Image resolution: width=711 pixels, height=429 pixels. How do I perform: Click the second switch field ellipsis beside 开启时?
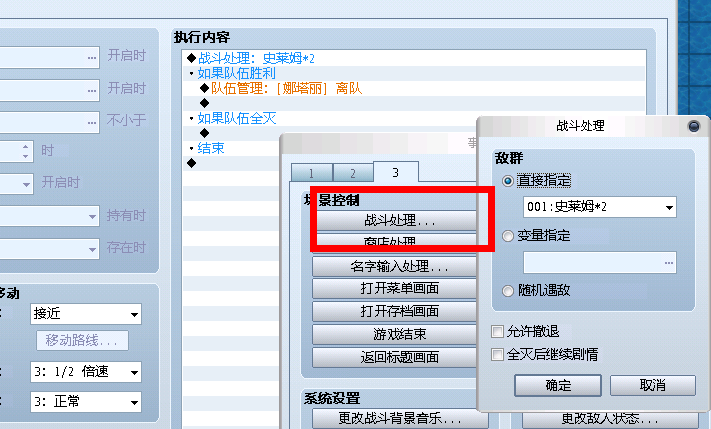92,90
